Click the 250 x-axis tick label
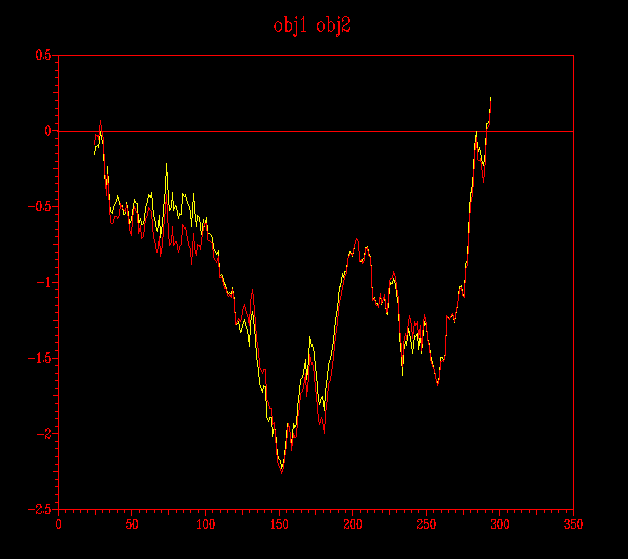 [x=426, y=523]
